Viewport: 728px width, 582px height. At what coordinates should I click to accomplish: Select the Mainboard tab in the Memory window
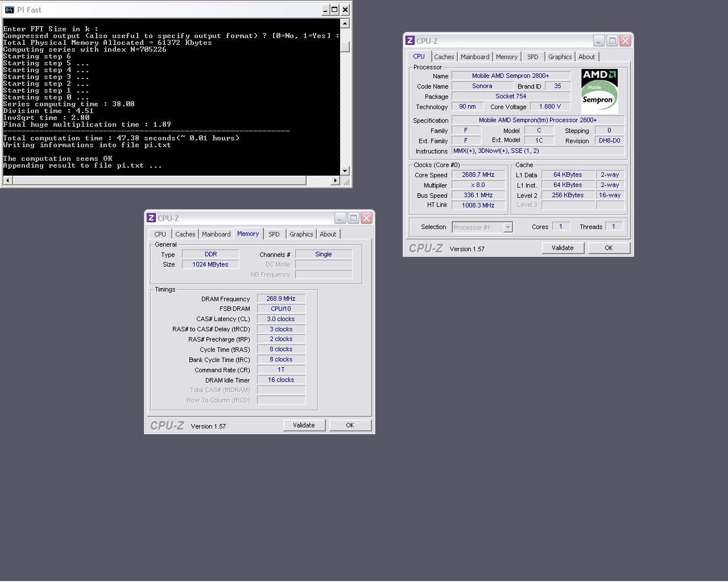click(x=216, y=234)
